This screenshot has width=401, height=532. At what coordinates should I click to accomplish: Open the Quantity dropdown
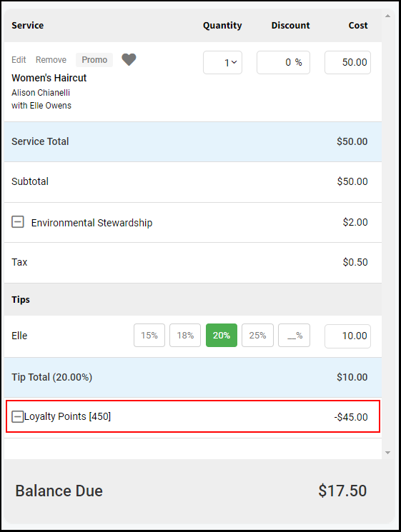click(x=222, y=62)
